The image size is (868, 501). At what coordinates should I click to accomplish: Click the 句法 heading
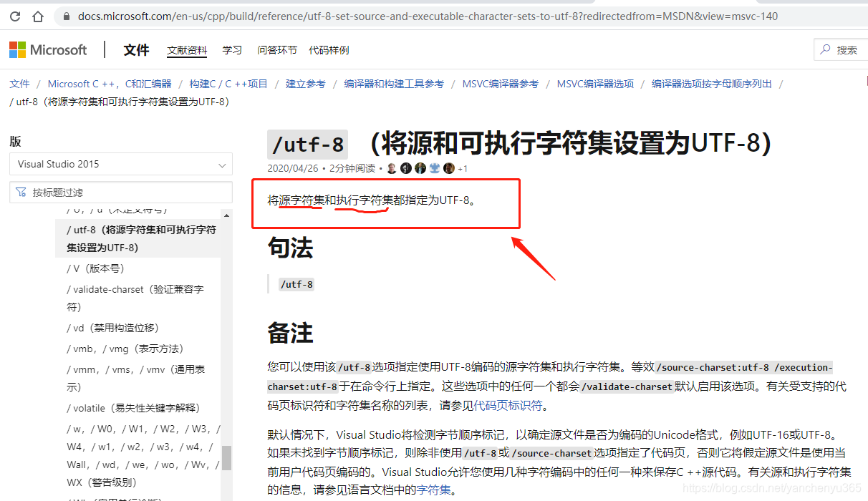click(290, 248)
